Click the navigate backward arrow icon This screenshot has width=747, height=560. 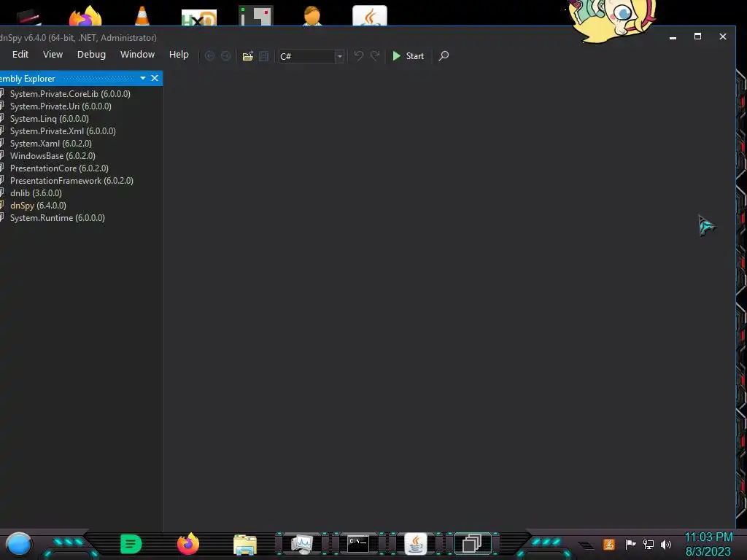(209, 56)
